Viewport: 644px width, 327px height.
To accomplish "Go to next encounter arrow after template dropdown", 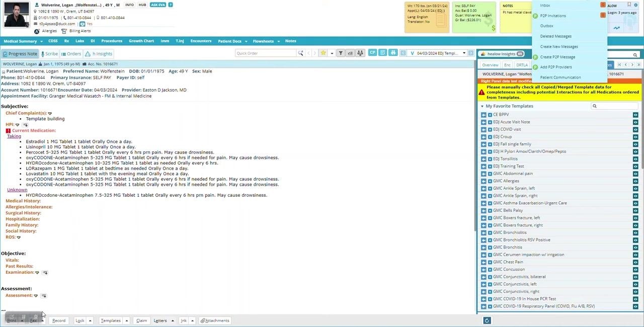I will pyautogui.click(x=471, y=53).
